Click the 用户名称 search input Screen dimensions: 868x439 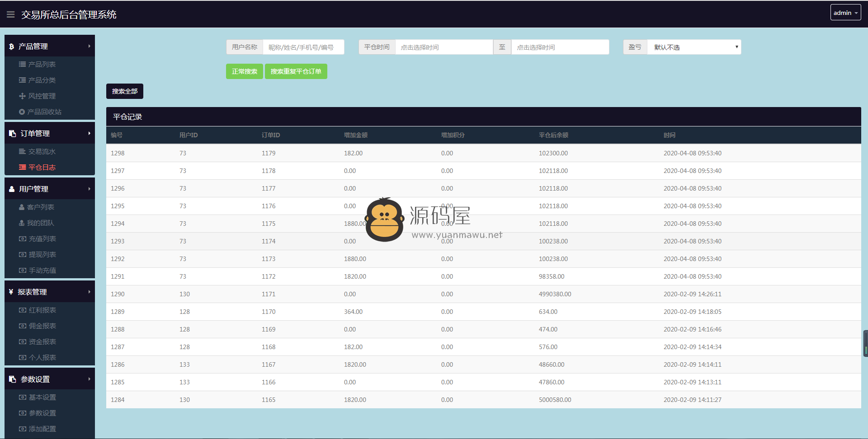point(303,47)
